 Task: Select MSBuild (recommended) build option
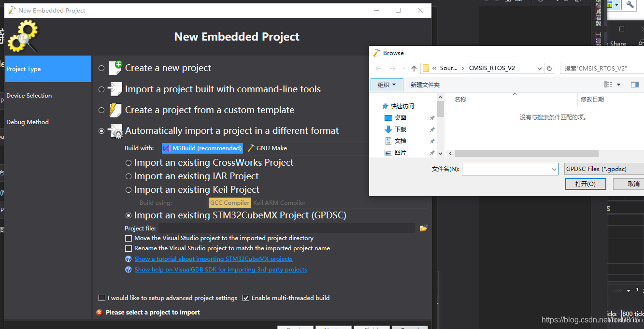click(202, 148)
